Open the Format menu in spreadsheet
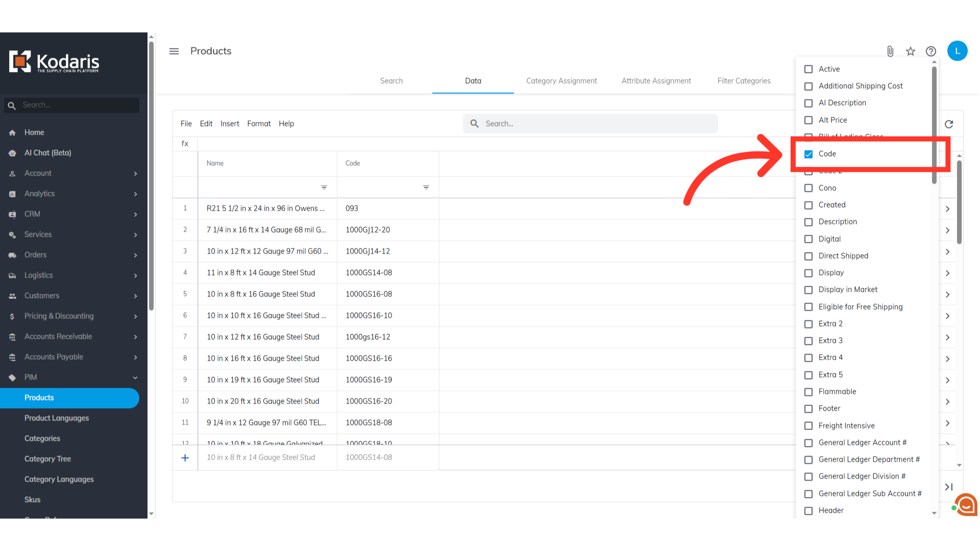The width and height of the screenshot is (980, 551). (259, 123)
